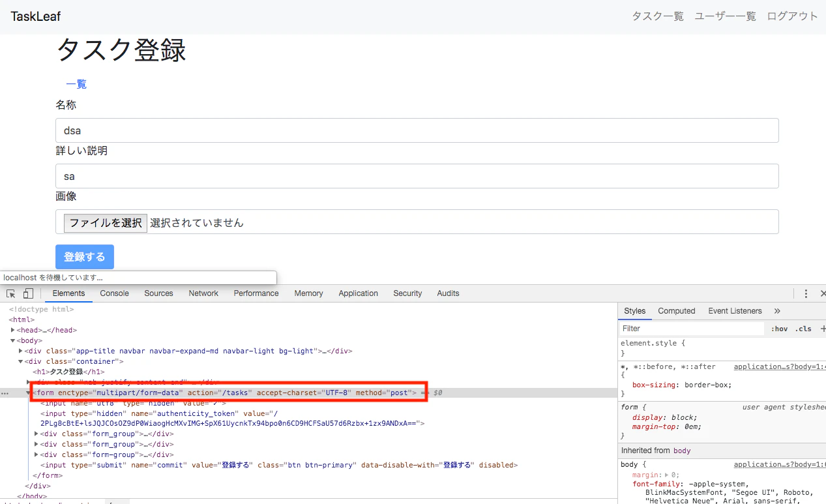Open タスク一覧 in the navbar
The height and width of the screenshot is (504, 826).
658,16
